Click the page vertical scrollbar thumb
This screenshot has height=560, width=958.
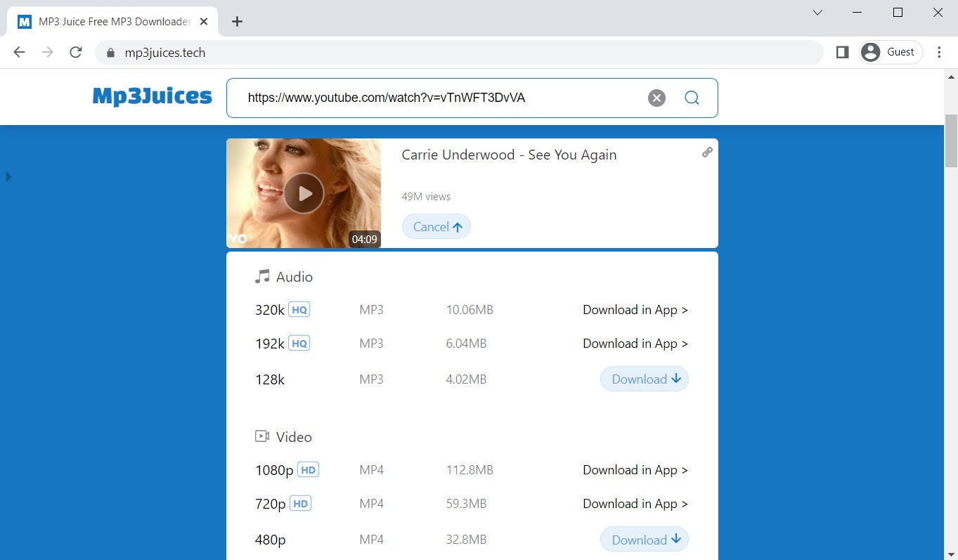click(x=951, y=141)
